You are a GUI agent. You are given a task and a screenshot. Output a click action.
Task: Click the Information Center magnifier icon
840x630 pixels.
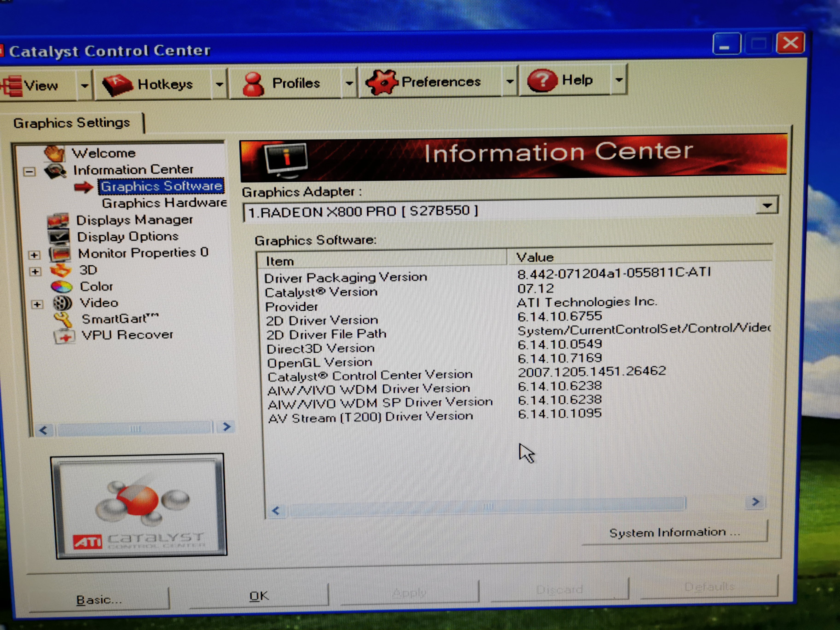(x=56, y=171)
